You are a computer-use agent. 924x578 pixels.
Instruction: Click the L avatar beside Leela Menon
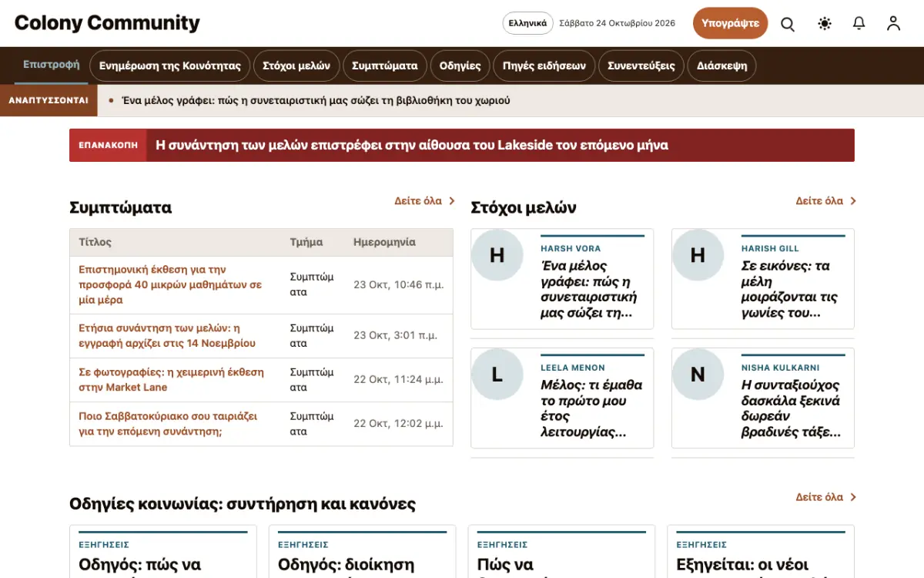coord(497,375)
